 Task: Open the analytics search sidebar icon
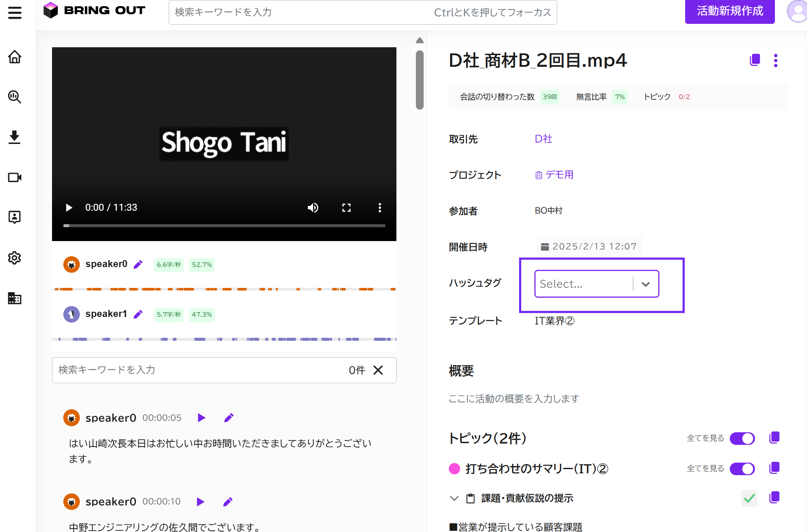click(x=15, y=97)
